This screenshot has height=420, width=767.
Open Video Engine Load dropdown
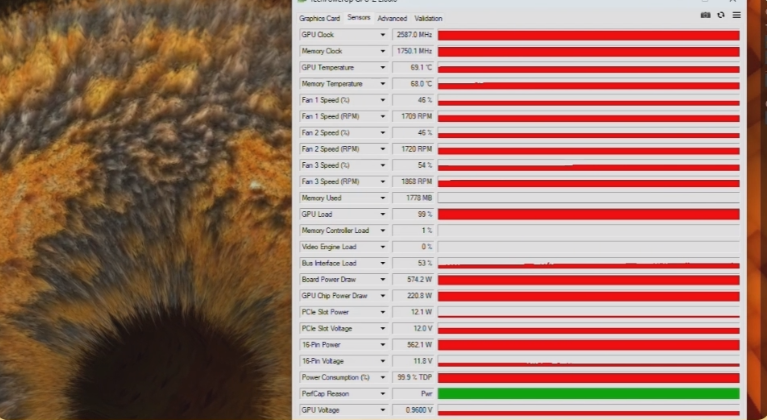383,247
